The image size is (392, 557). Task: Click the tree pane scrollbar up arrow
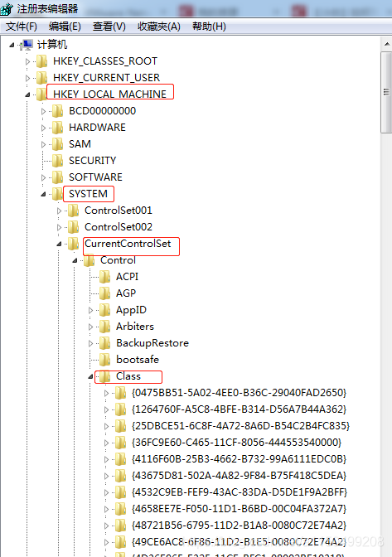(x=386, y=44)
